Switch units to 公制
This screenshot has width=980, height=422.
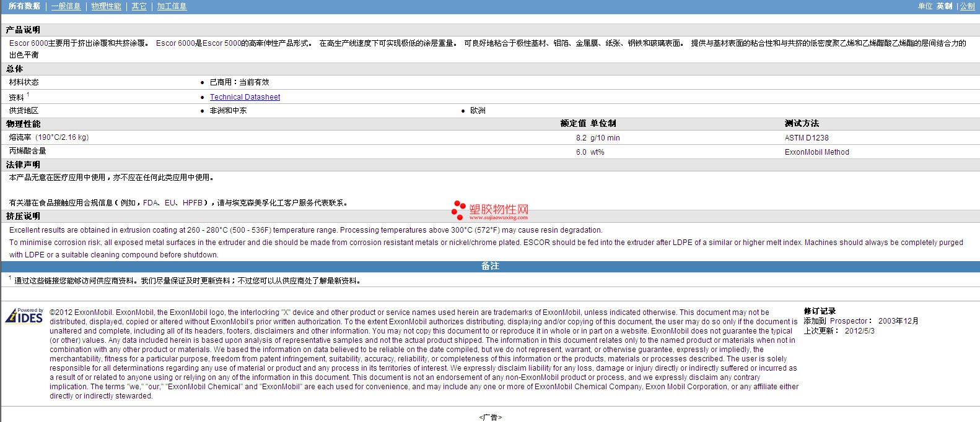(x=967, y=6)
